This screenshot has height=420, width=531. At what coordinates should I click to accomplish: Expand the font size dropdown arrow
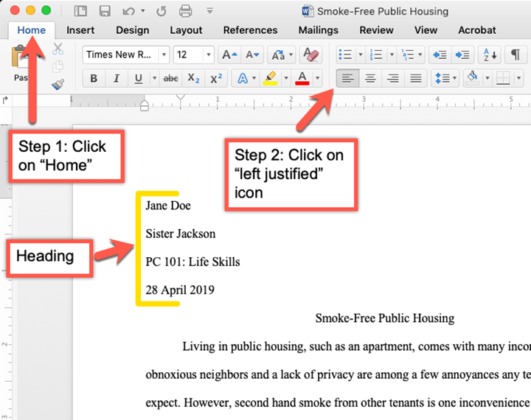pyautogui.click(x=209, y=55)
